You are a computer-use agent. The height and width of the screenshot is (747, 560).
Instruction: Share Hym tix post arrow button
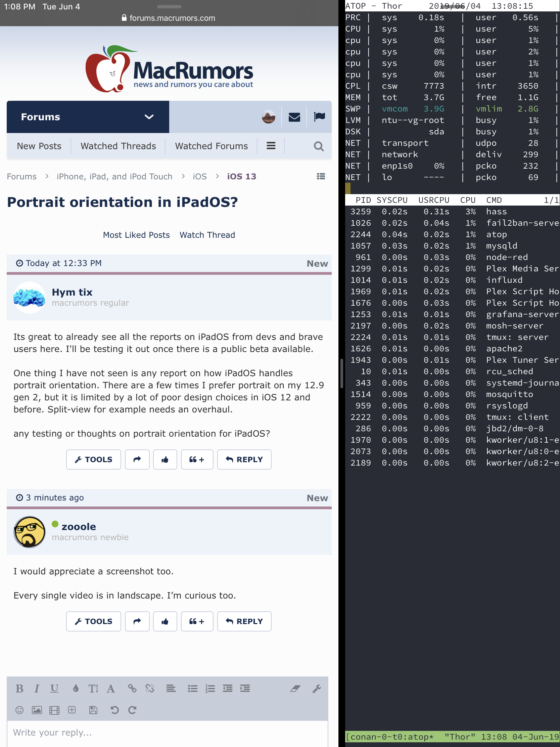tap(137, 459)
